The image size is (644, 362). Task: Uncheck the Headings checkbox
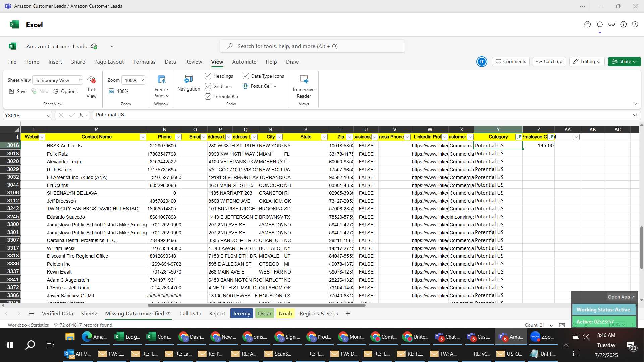tap(208, 76)
